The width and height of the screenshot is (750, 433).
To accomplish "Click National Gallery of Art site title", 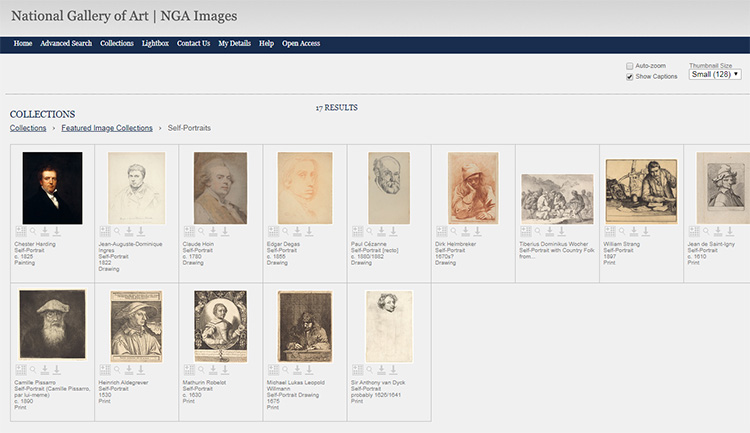I will (124, 16).
